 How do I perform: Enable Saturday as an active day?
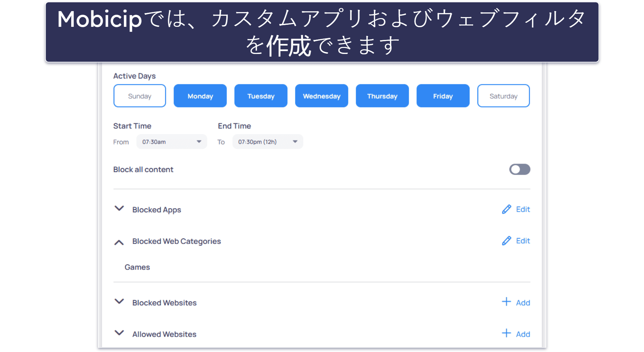pyautogui.click(x=503, y=96)
